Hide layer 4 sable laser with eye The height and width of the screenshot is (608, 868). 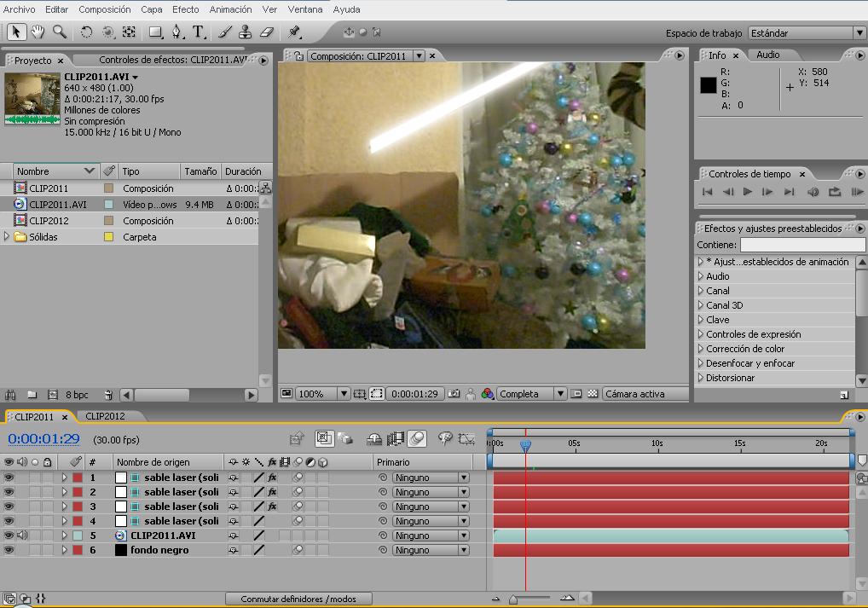point(9,520)
